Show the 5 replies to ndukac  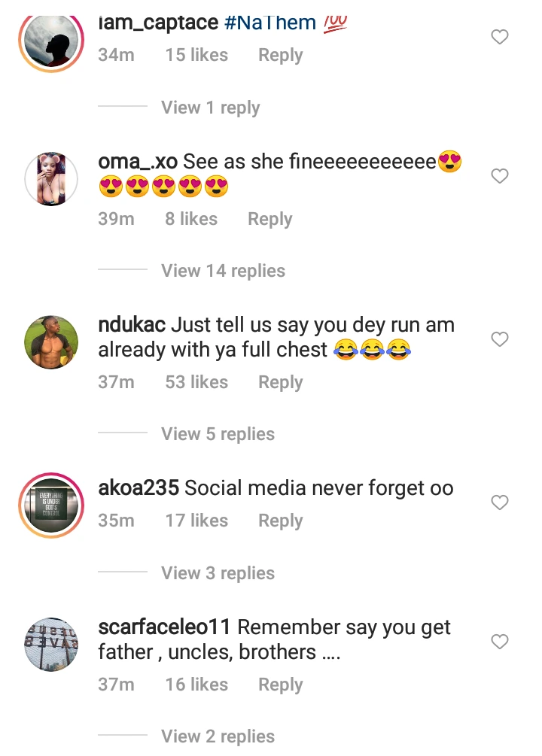pos(218,434)
